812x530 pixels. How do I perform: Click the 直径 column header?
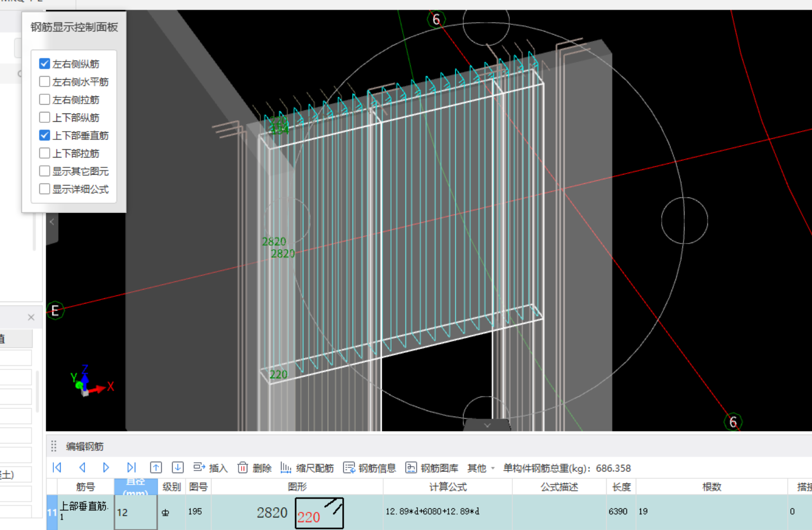[x=136, y=487]
